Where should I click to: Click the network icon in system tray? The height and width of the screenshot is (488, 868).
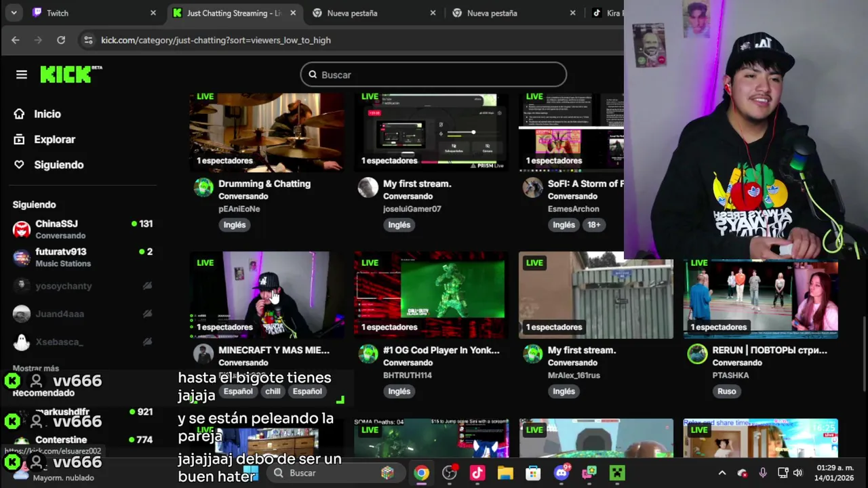[783, 473]
